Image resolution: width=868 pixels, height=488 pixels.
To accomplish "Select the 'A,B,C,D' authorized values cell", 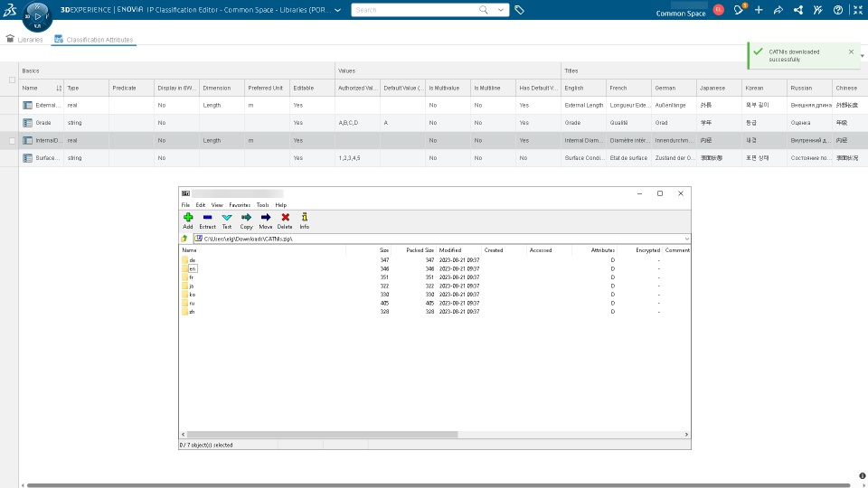I will click(x=358, y=123).
